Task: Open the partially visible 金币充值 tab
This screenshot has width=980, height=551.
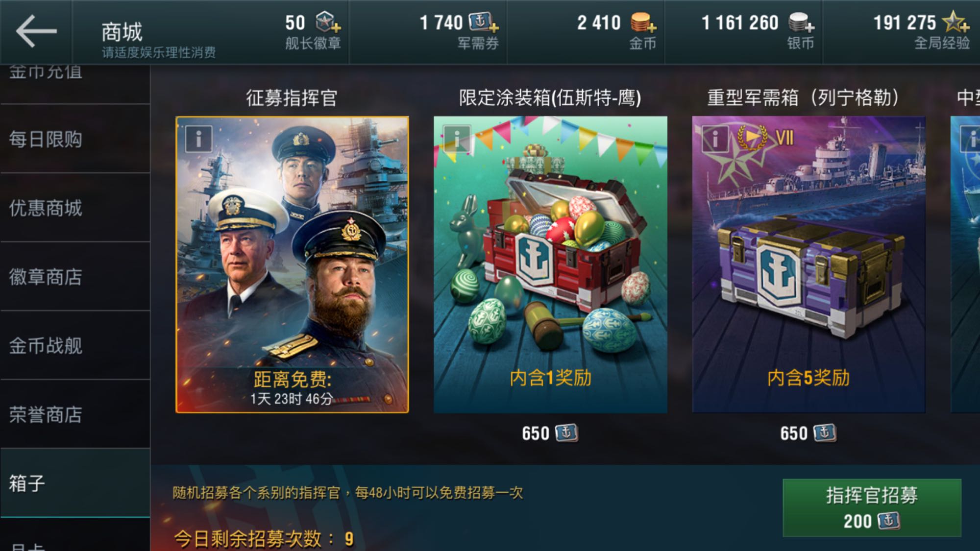Action: (x=75, y=84)
